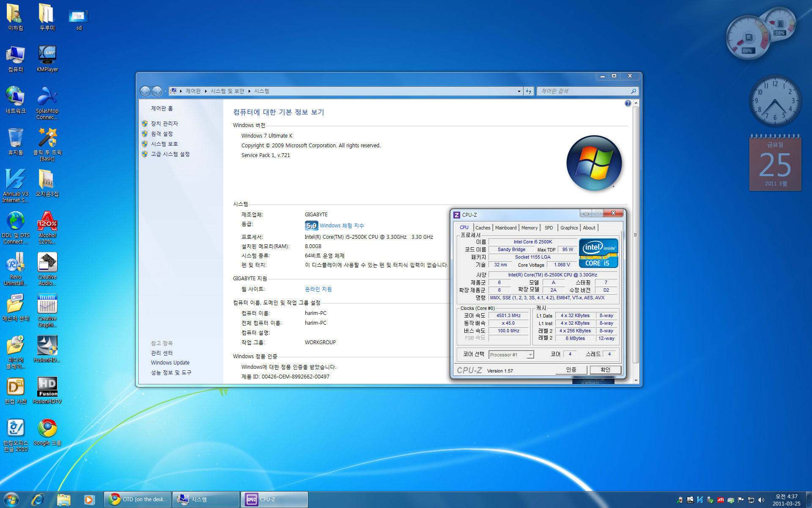Viewport: 812px width, 508px height.
Task: Click the 제품 ID 00426-OEM-8992662-00497 text
Action: coord(285,377)
